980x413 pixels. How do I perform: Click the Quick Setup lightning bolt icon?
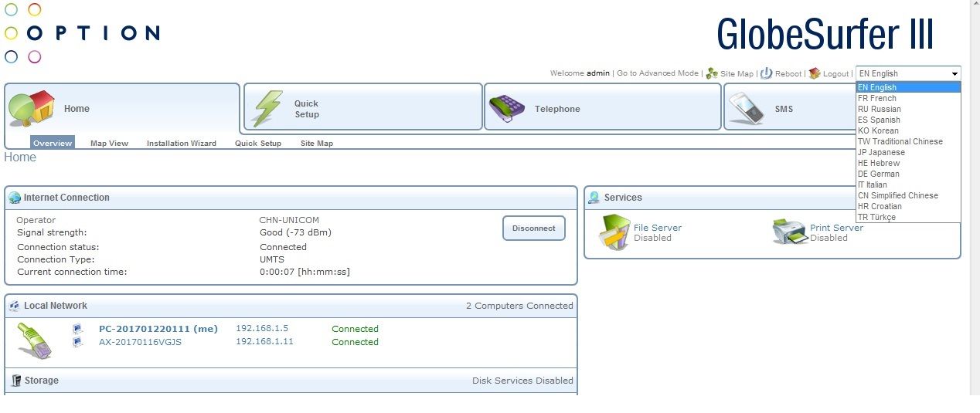268,108
